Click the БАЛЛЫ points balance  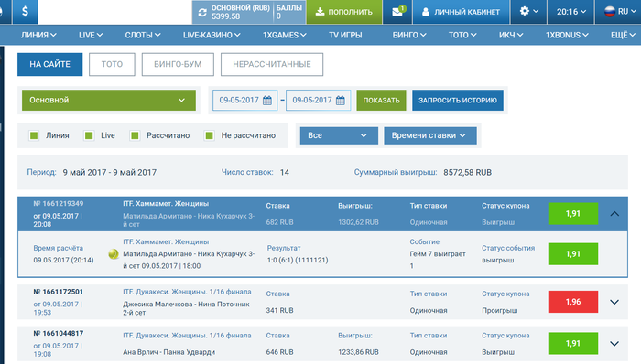pyautogui.click(x=289, y=12)
